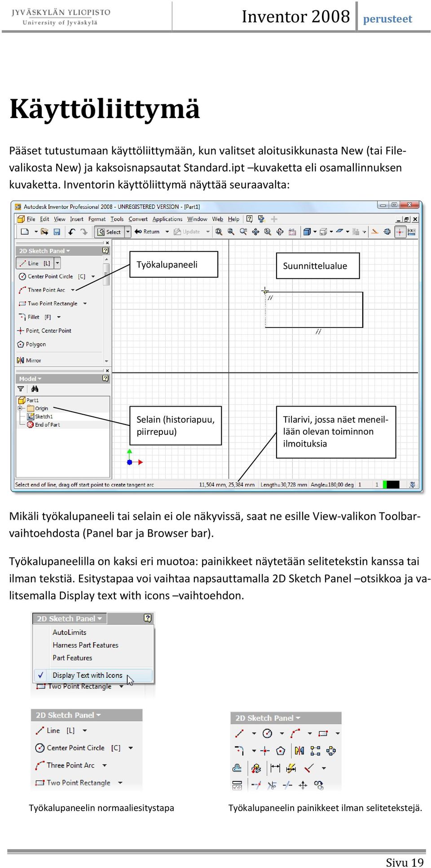The height and width of the screenshot is (868, 431).
Task: Click the Redo arrow icon in Inventor toolbar
Action: pos(84,232)
